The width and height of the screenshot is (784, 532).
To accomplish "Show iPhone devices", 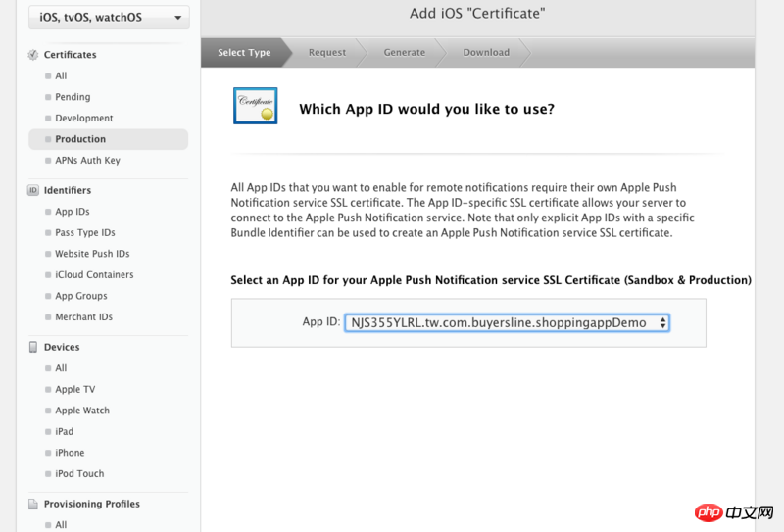I will [x=70, y=452].
